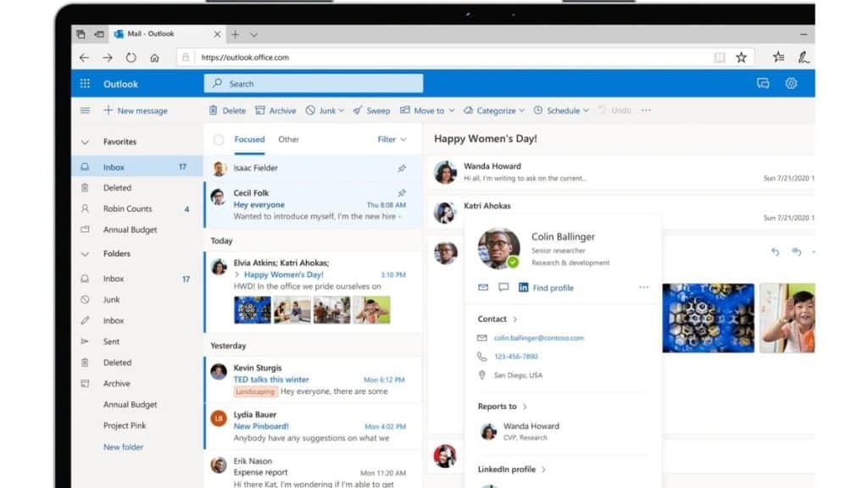868x488 pixels.
Task: Click the New folder link
Action: pyautogui.click(x=123, y=447)
